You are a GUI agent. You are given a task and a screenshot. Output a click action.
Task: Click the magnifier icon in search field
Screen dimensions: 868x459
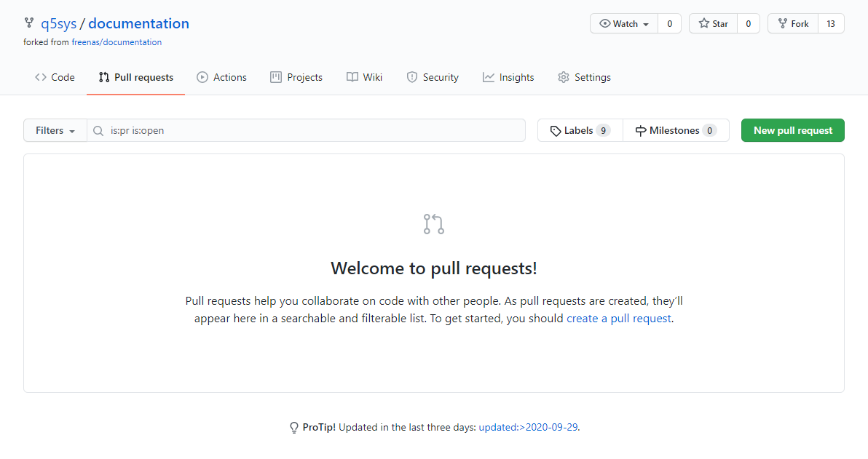(x=98, y=131)
